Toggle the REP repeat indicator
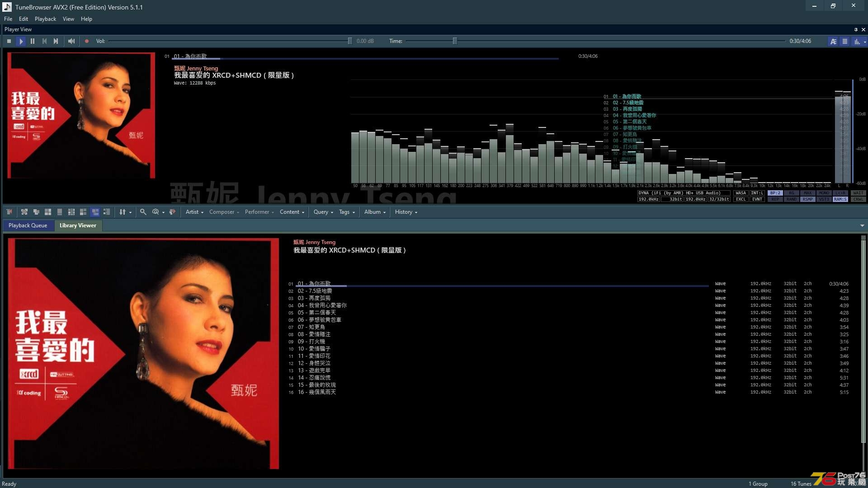Viewport: 868px width, 488px height. pyautogui.click(x=775, y=199)
